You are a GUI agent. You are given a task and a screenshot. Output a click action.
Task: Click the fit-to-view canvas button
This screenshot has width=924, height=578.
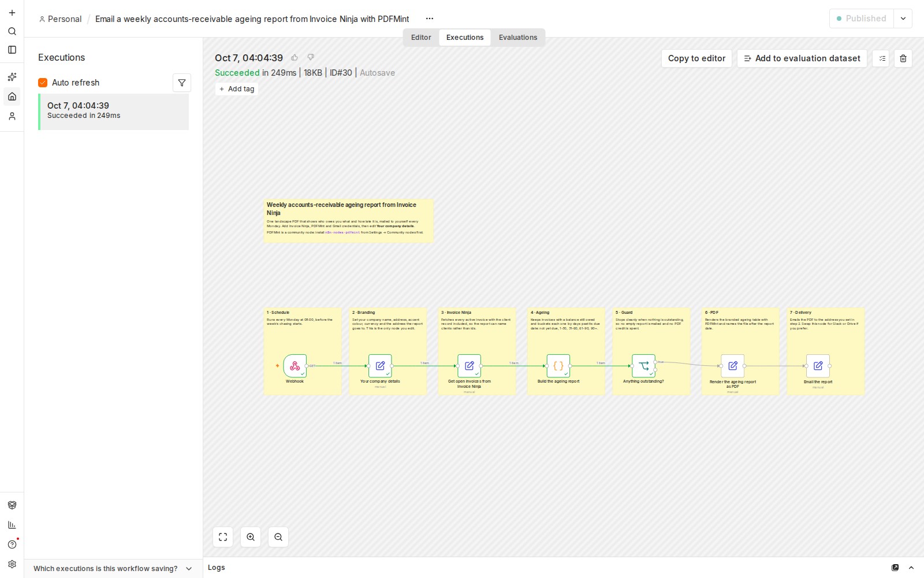coord(223,537)
